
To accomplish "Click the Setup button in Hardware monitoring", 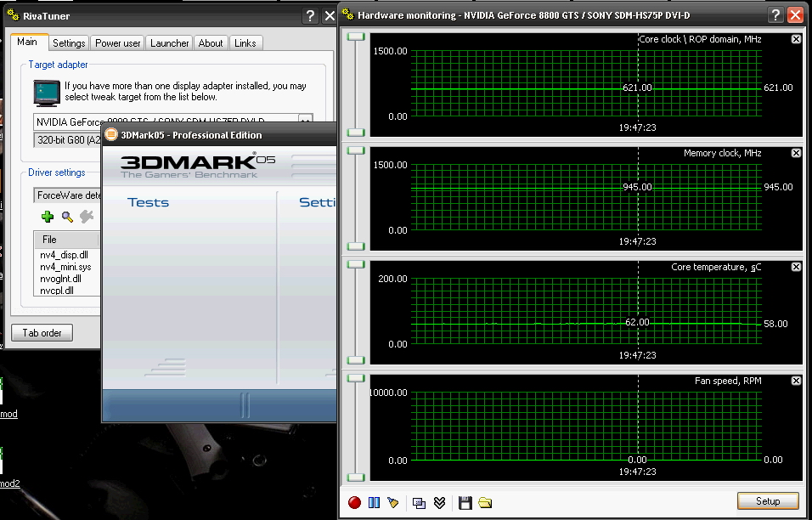I will 768,500.
